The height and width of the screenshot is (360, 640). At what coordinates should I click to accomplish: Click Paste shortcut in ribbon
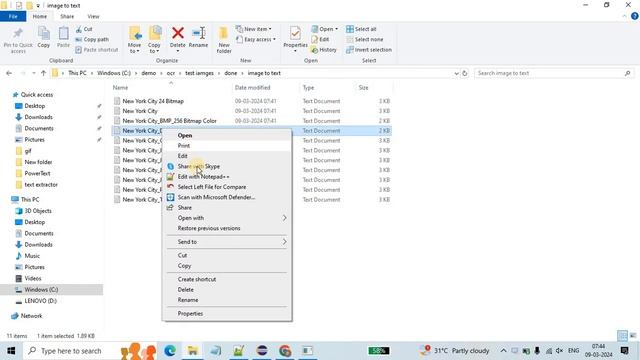[x=97, y=49]
